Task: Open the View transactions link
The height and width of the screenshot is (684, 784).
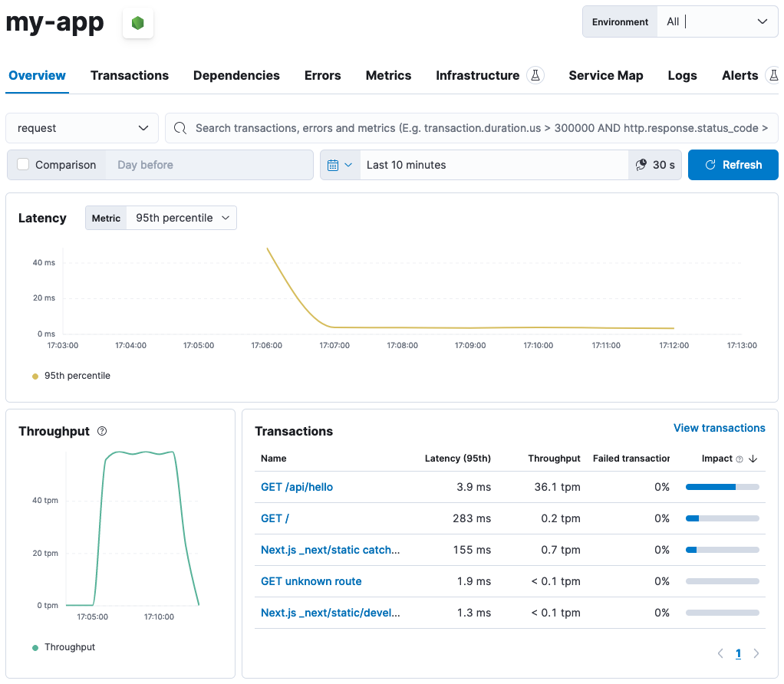Action: click(719, 428)
